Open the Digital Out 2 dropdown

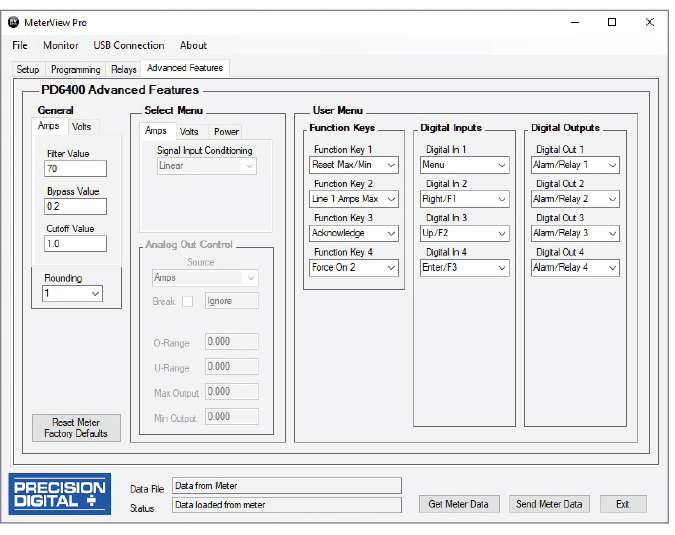[575, 199]
